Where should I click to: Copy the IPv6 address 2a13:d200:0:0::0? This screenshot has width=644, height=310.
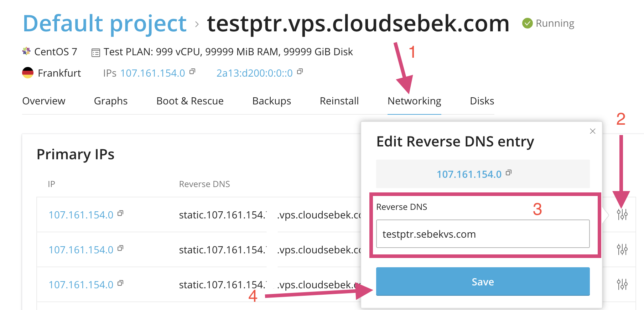tap(300, 72)
